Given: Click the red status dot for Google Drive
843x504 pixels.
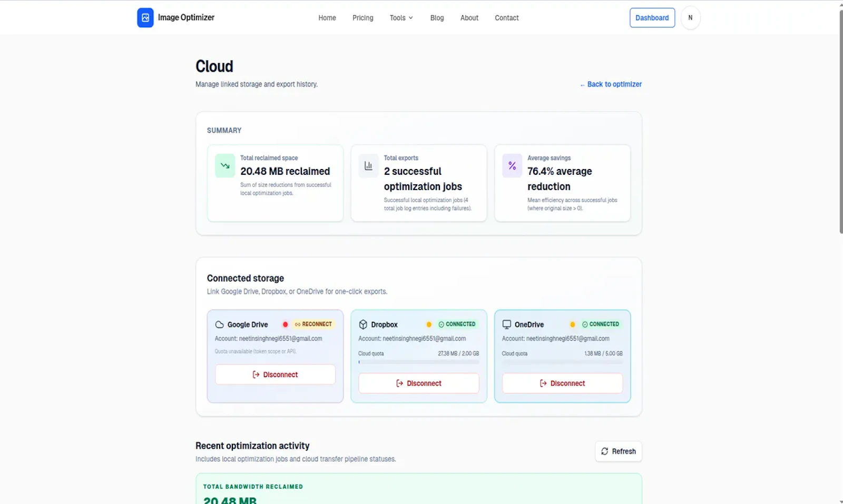Looking at the screenshot, I should point(285,324).
